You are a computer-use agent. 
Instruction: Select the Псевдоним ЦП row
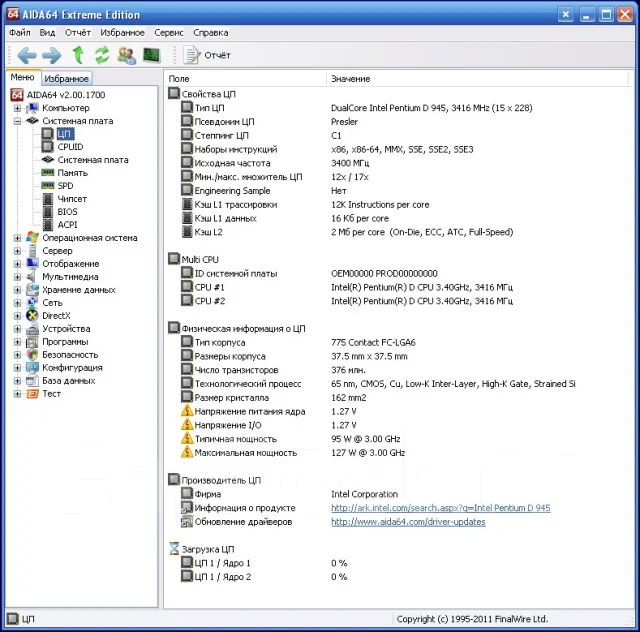[398, 122]
